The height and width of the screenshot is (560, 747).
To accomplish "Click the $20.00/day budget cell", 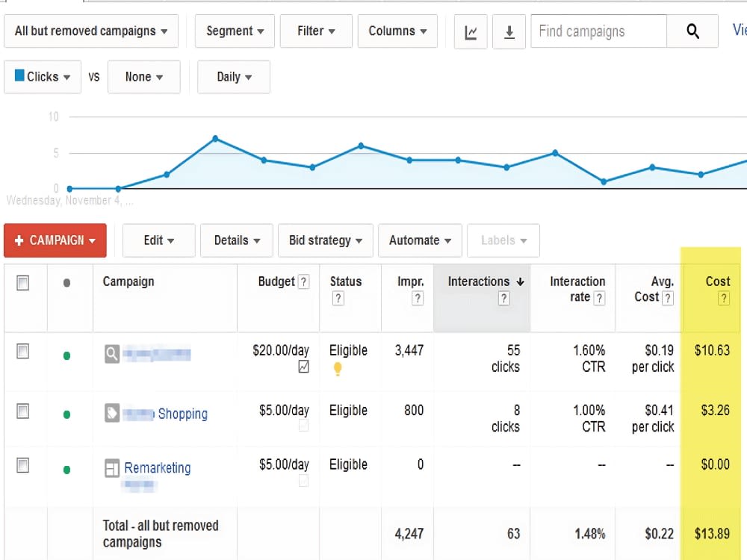I will pyautogui.click(x=281, y=350).
